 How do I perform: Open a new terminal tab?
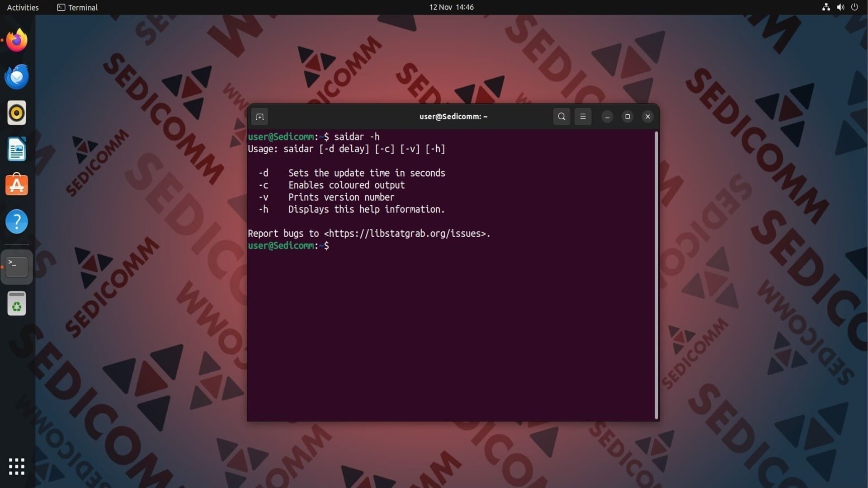click(x=259, y=117)
